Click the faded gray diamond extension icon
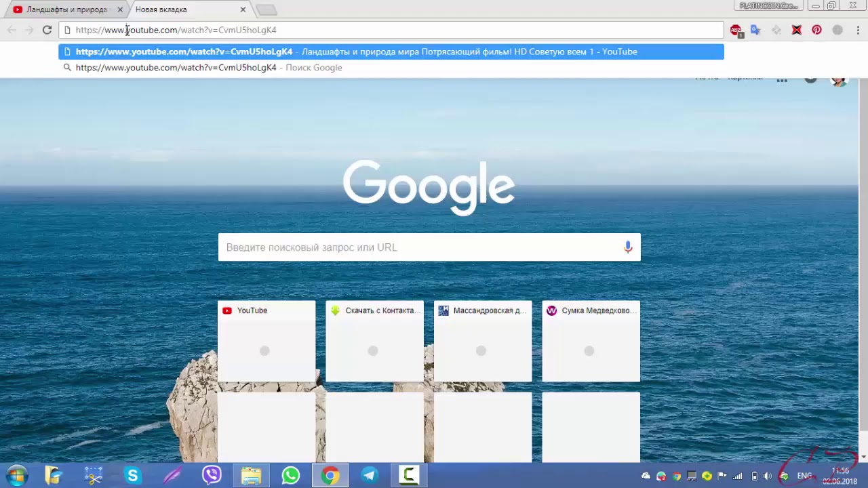Image resolution: width=868 pixels, height=488 pixels. click(776, 30)
